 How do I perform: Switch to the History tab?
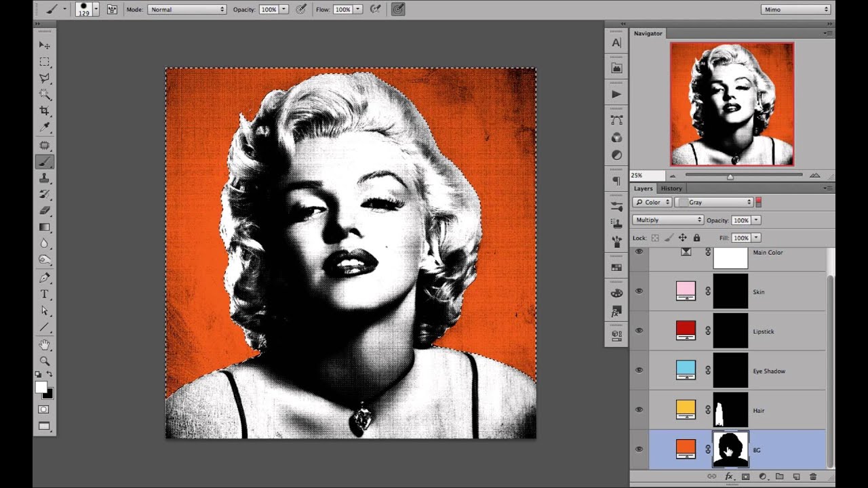point(671,188)
